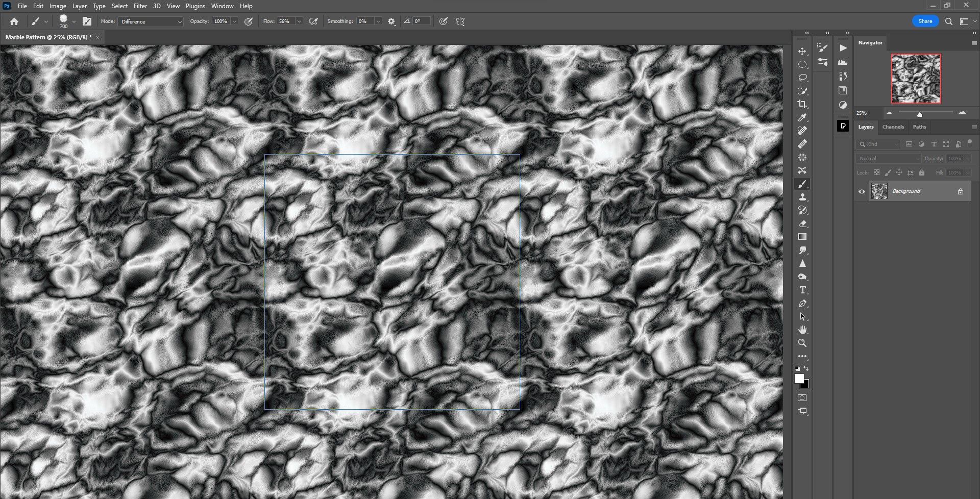Toggle symmetry paint options butterfly

pos(460,21)
